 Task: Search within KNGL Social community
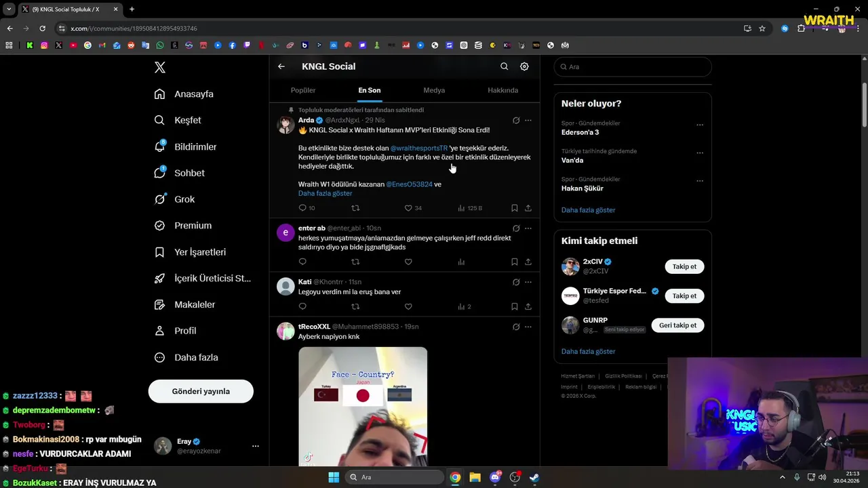pyautogui.click(x=504, y=66)
